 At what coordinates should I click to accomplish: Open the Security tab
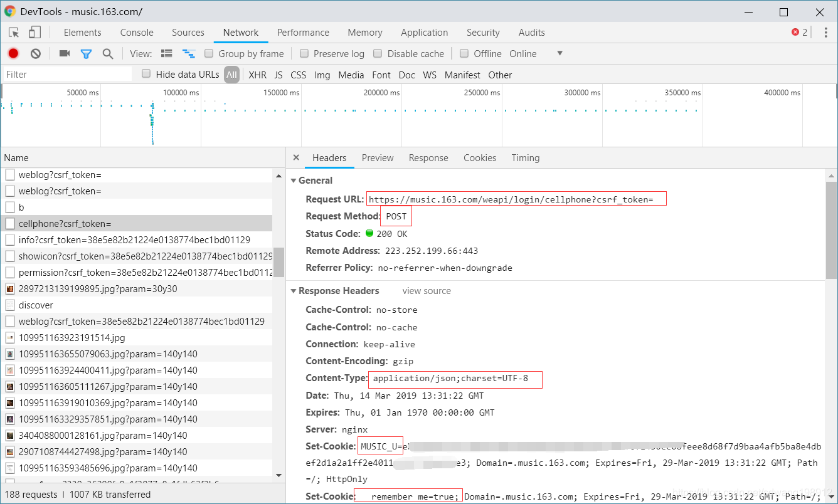483,33
